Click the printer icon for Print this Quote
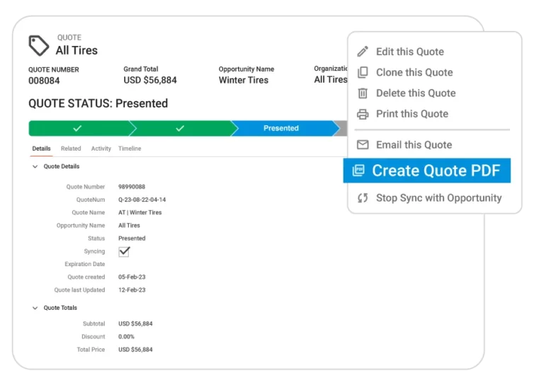The height and width of the screenshot is (392, 544). click(x=363, y=114)
